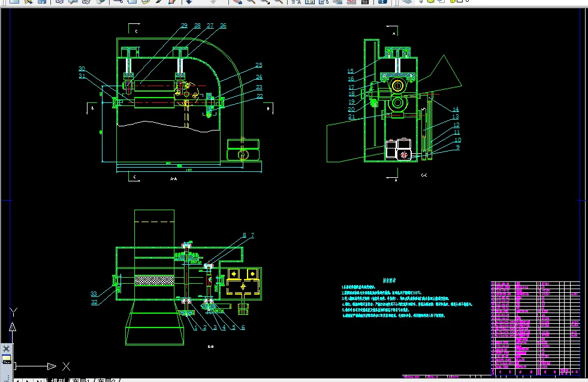Open the layer manager stacked-sheets icon
588x382 pixels.
pyautogui.click(x=407, y=2)
